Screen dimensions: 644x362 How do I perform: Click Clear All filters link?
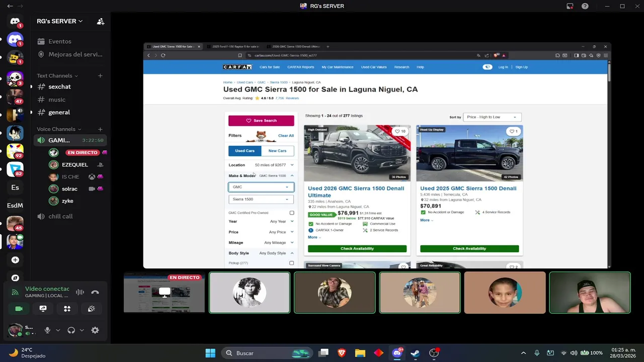(x=286, y=136)
